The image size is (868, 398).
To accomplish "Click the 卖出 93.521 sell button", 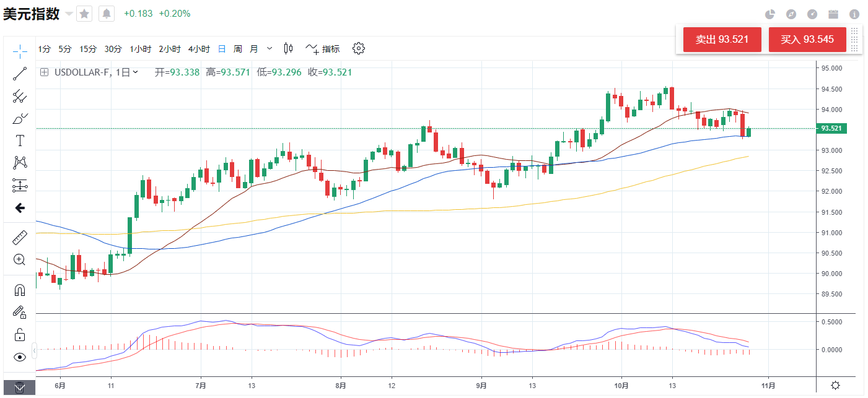I will point(721,40).
